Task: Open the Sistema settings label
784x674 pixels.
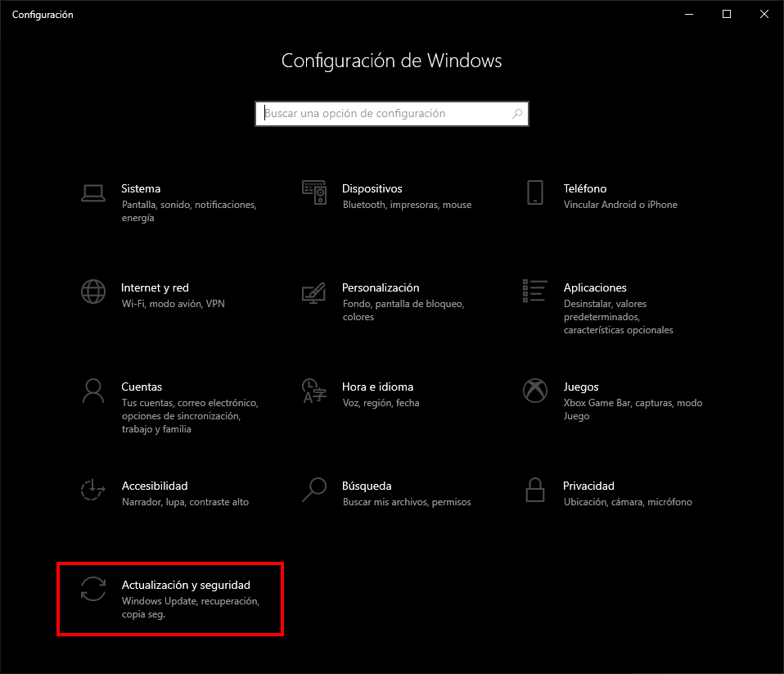Action: point(141,188)
